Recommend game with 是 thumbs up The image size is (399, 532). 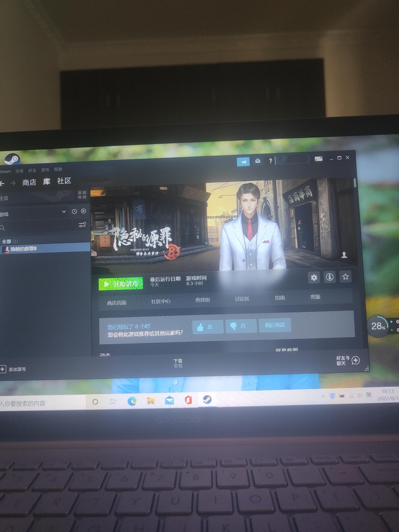pos(208,327)
